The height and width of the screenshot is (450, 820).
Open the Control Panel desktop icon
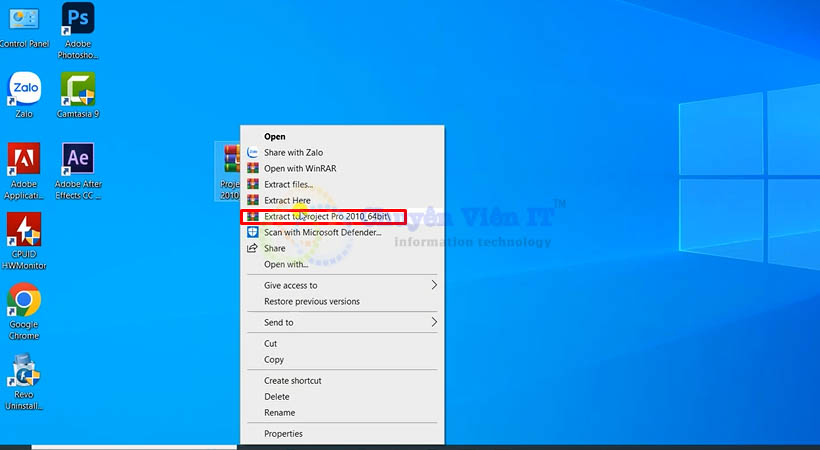click(24, 20)
